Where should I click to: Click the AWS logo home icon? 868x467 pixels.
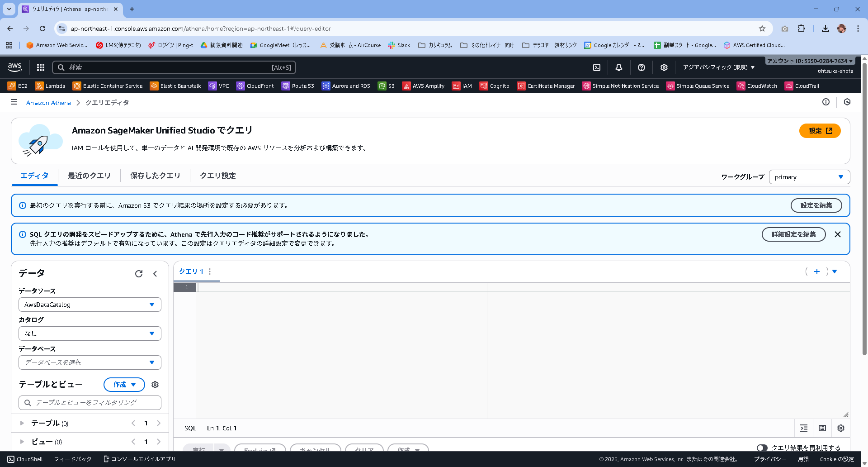coord(14,67)
